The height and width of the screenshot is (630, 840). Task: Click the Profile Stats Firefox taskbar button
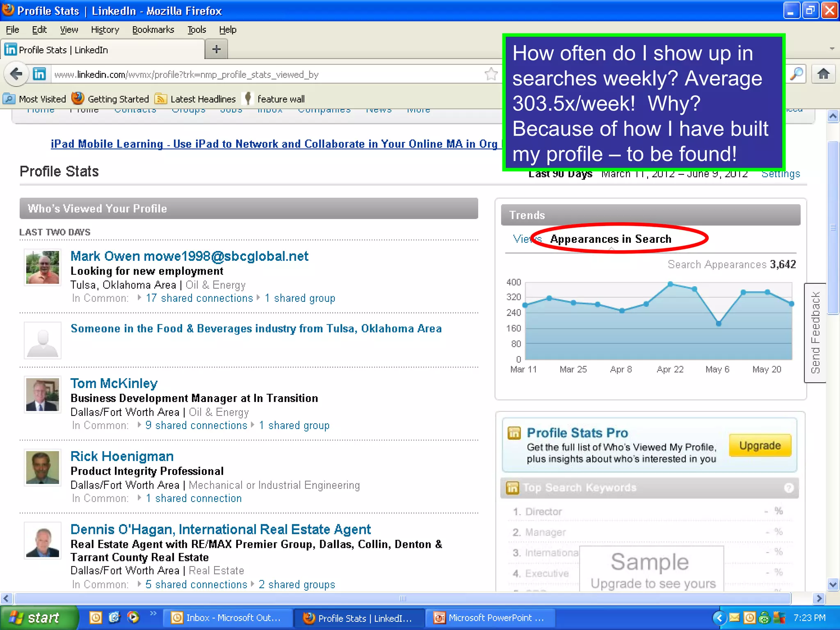pos(360,618)
